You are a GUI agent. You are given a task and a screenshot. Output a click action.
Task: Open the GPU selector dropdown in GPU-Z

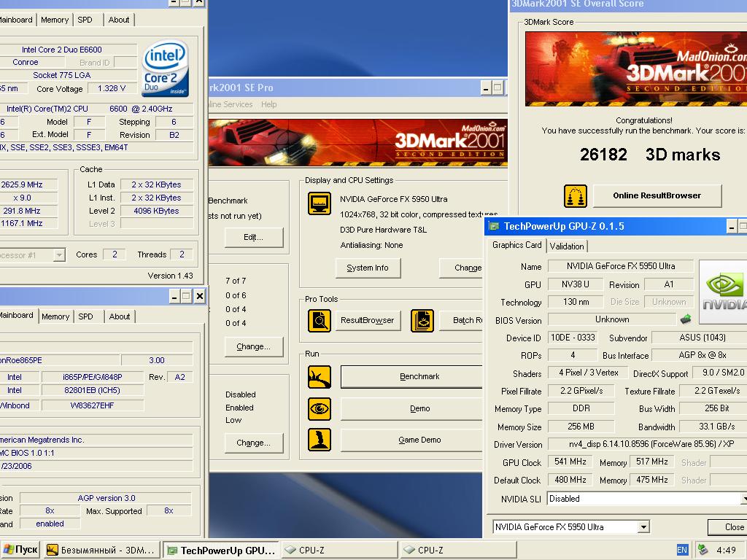click(x=643, y=527)
